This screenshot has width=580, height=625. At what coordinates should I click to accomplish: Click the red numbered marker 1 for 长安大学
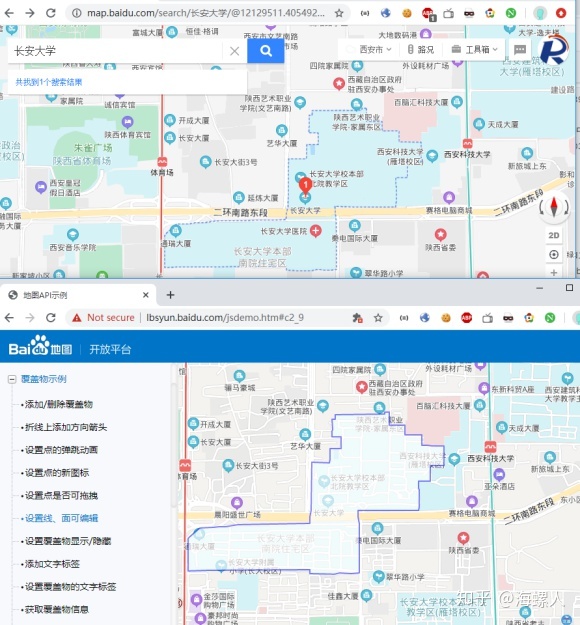click(305, 186)
